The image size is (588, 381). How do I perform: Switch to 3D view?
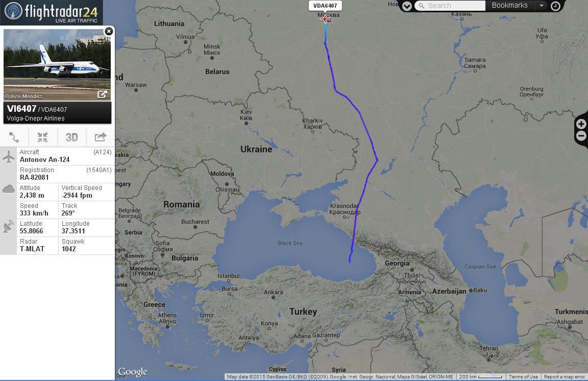pyautogui.click(x=71, y=137)
